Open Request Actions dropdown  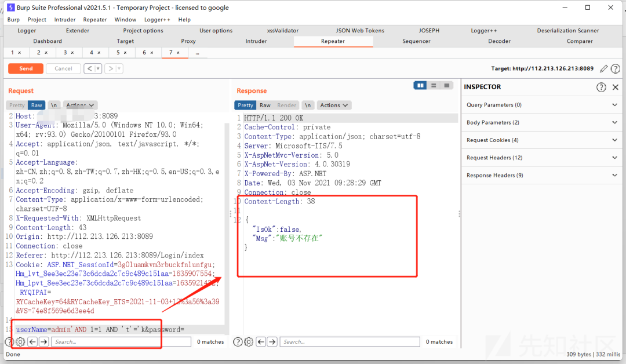coord(80,105)
